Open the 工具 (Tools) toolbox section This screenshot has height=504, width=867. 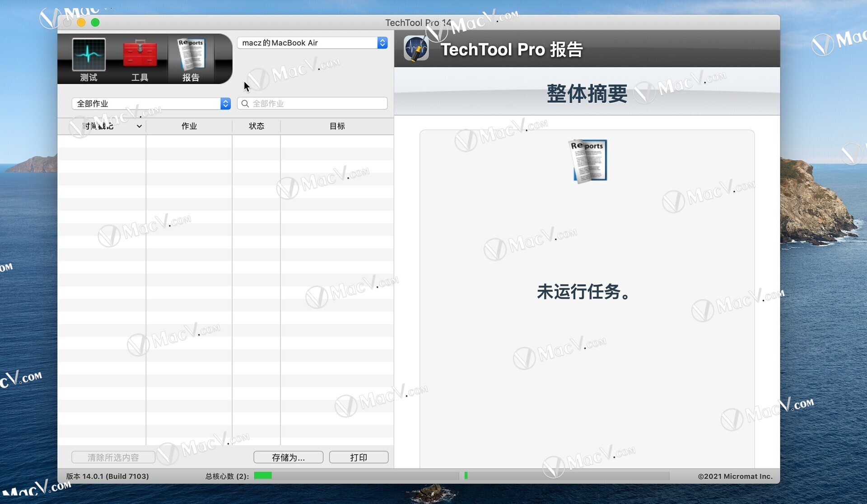pyautogui.click(x=140, y=60)
